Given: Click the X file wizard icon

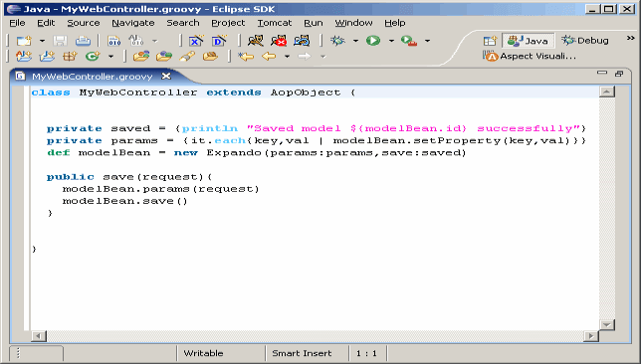Looking at the screenshot, I should point(196,41).
